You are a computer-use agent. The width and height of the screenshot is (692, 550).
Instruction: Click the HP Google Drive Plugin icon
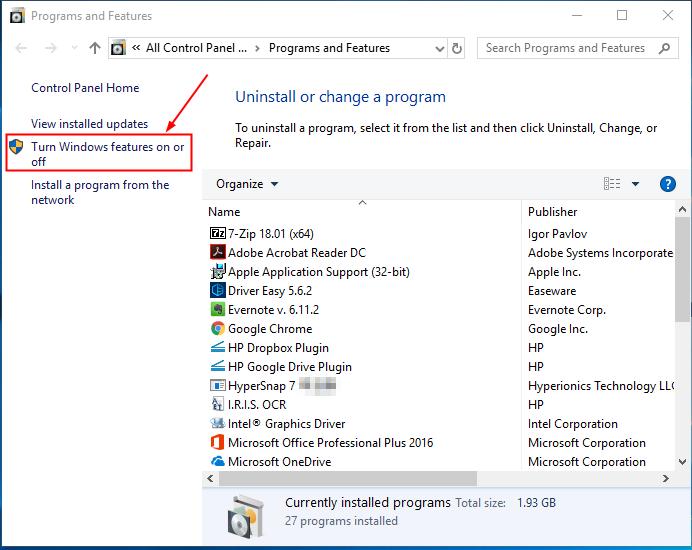pyautogui.click(x=218, y=366)
